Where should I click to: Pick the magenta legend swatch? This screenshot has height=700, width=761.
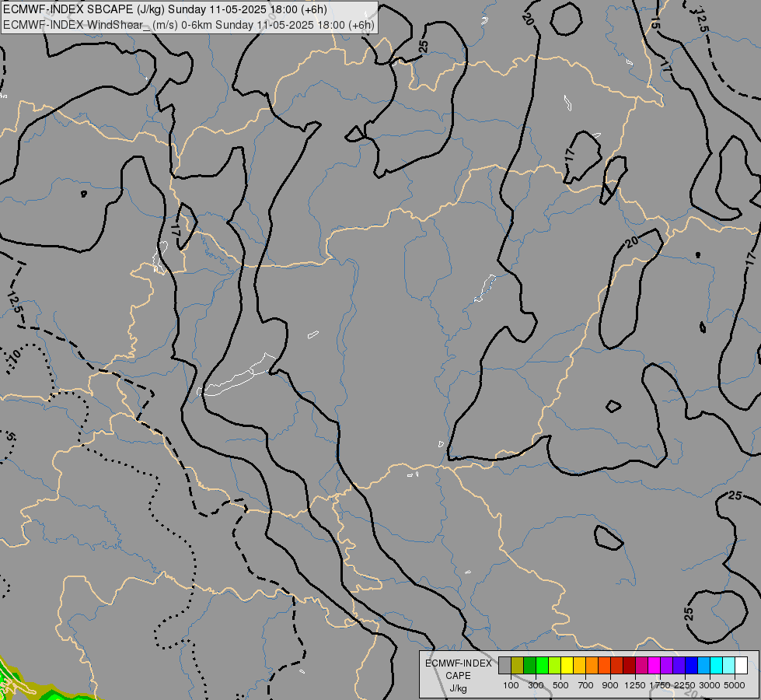655,665
